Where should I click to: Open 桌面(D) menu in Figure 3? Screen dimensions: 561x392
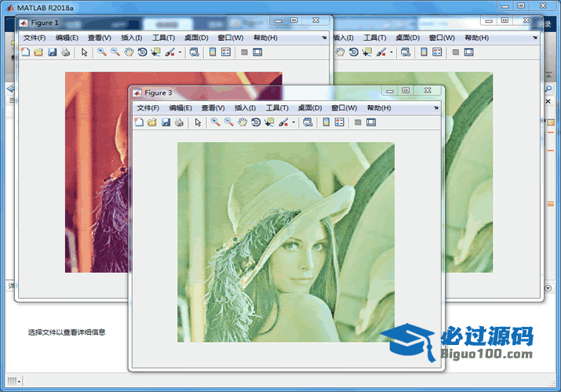click(310, 108)
